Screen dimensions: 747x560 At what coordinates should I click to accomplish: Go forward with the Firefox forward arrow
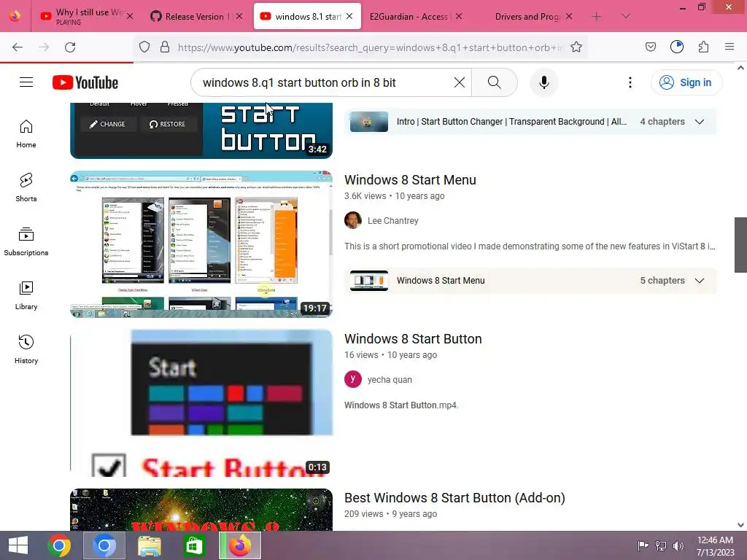[44, 47]
